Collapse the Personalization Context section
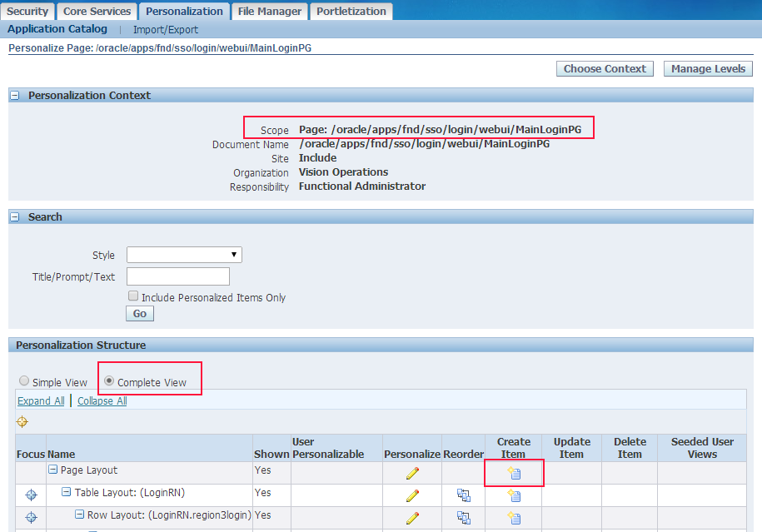This screenshot has height=532, width=762. 15,95
